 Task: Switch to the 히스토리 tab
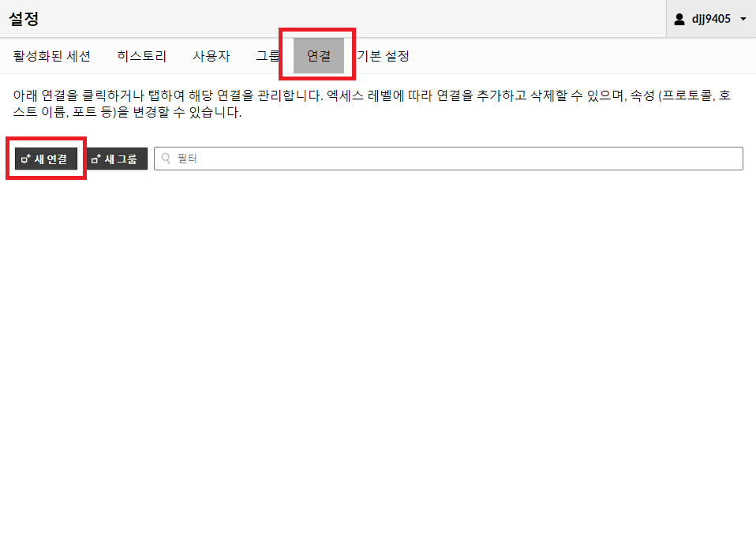point(142,56)
